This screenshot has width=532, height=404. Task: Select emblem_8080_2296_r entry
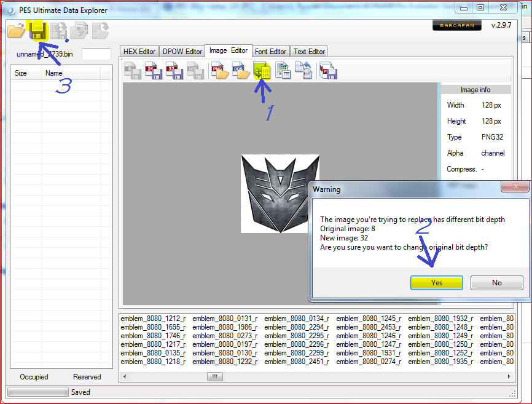[x=297, y=344]
